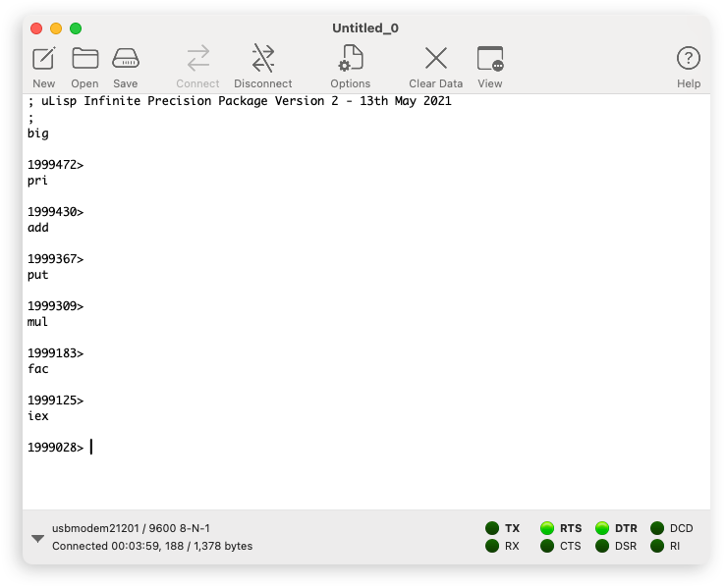
Task: Click the Untitled_0 window title
Action: pyautogui.click(x=365, y=28)
